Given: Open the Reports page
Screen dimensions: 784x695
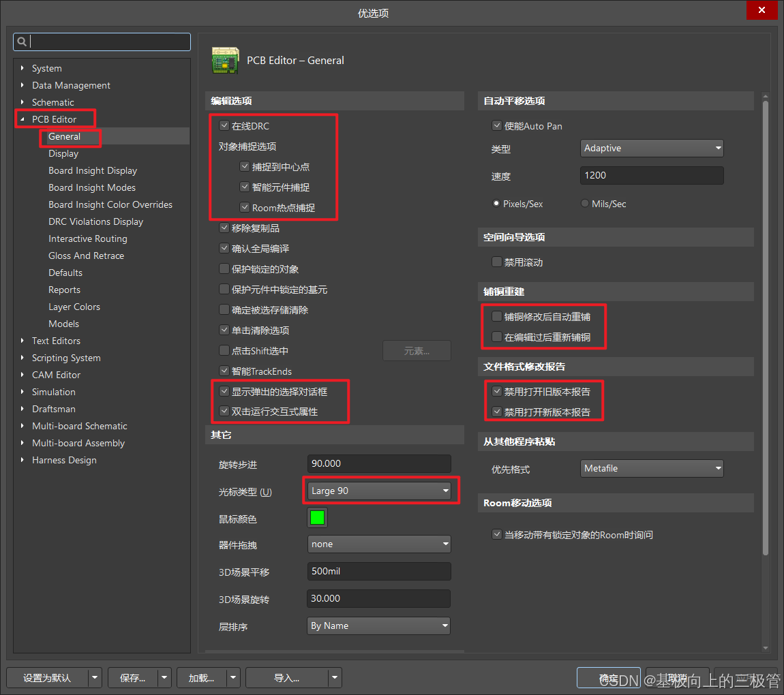Looking at the screenshot, I should [x=65, y=290].
